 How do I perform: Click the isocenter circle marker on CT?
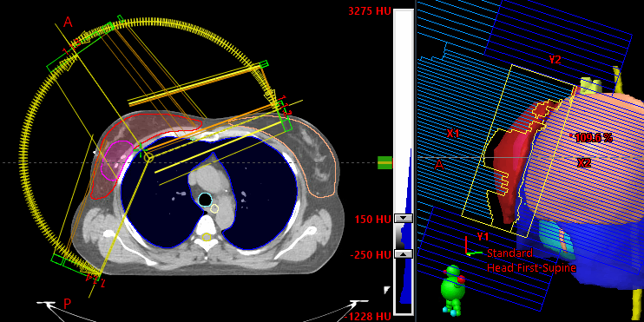(x=148, y=157)
